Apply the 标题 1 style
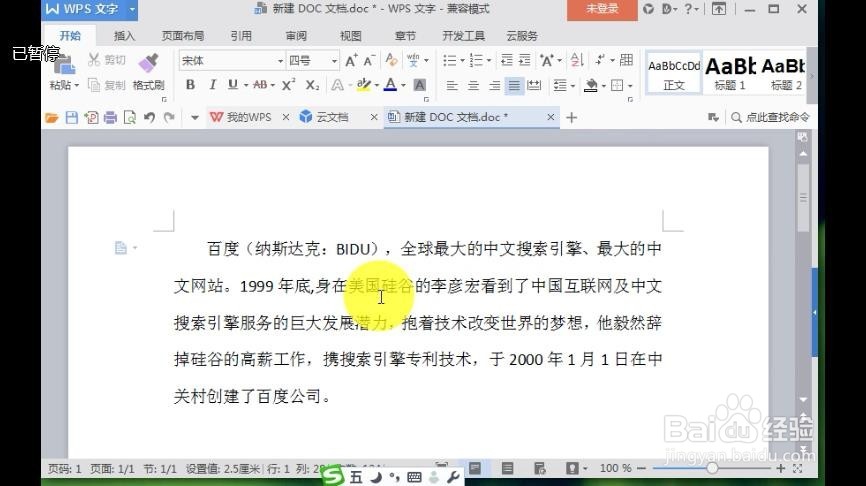Screen dimensions: 866x486 (730, 73)
